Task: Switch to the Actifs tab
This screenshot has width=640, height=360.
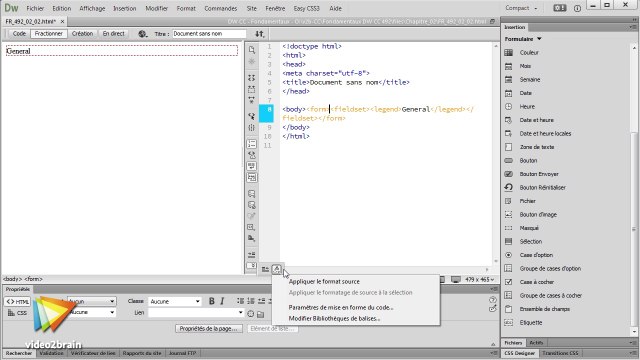Action: [536, 343]
